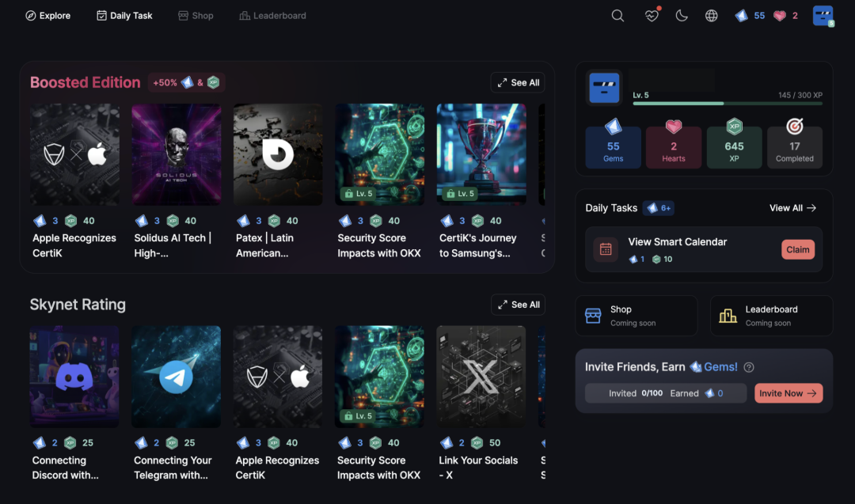Image resolution: width=855 pixels, height=504 pixels.
Task: Open Link Your Socials - X thumbnail
Action: point(481,377)
